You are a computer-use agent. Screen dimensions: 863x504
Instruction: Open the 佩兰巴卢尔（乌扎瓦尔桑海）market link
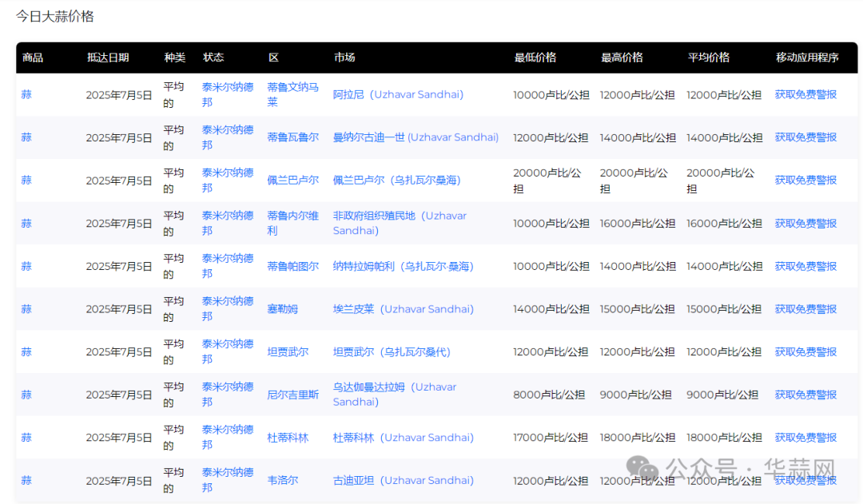click(x=397, y=181)
